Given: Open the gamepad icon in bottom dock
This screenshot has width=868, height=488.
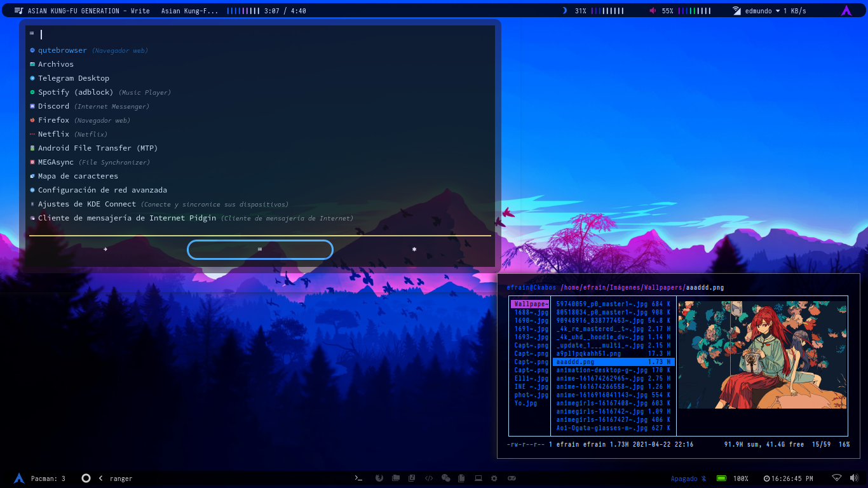Looking at the screenshot, I should pos(511,478).
